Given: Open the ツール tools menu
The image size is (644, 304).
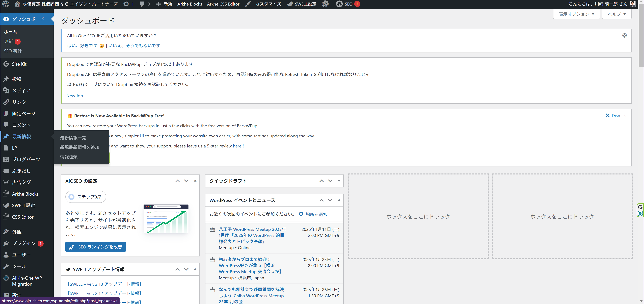Looking at the screenshot, I should tap(27, 266).
